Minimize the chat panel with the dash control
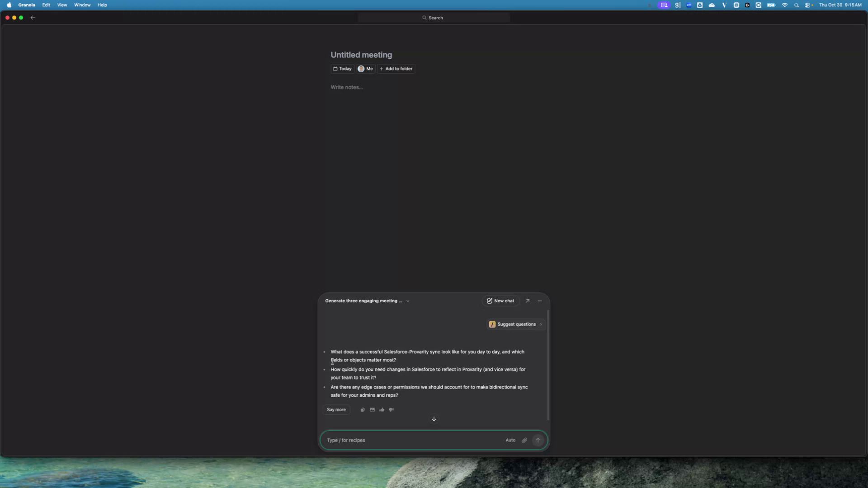Image resolution: width=868 pixels, height=488 pixels. (540, 301)
